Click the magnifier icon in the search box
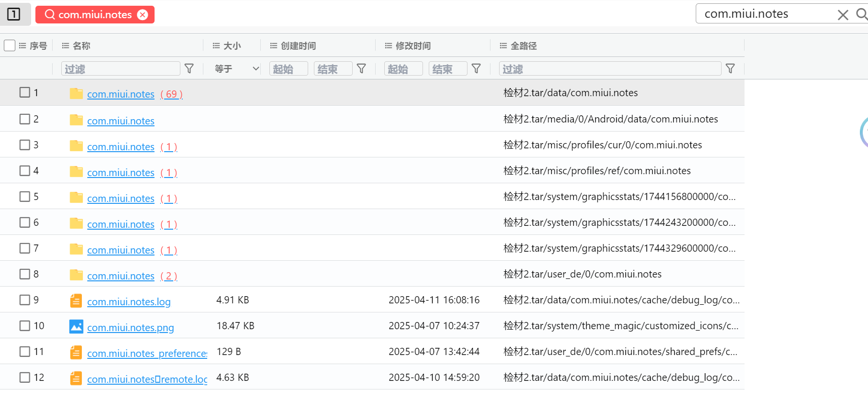 [x=861, y=14]
